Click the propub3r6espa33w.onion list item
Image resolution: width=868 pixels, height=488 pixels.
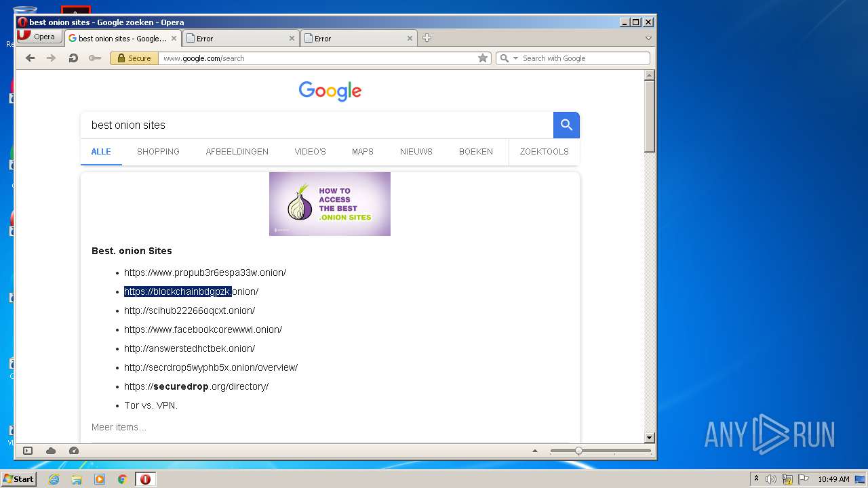(x=205, y=272)
